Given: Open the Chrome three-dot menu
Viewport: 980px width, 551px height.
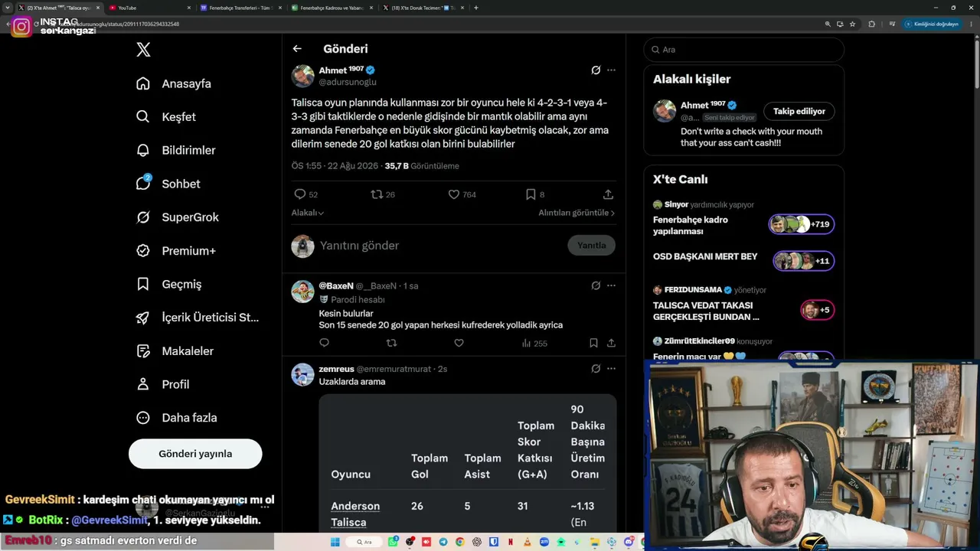Looking at the screenshot, I should point(971,24).
